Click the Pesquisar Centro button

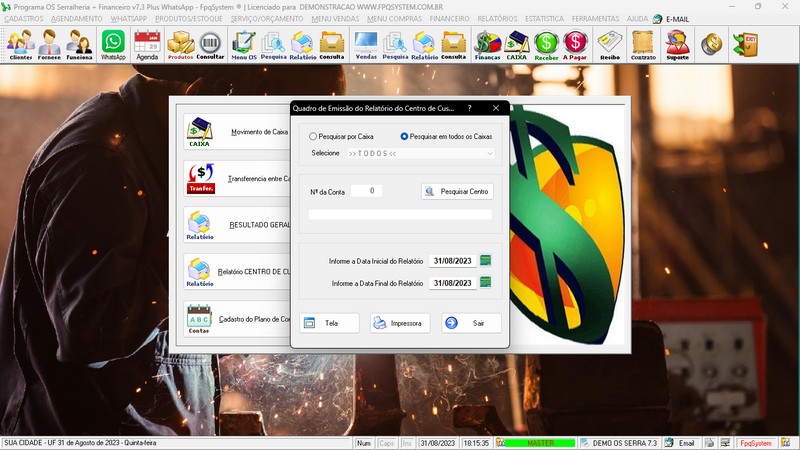(457, 191)
